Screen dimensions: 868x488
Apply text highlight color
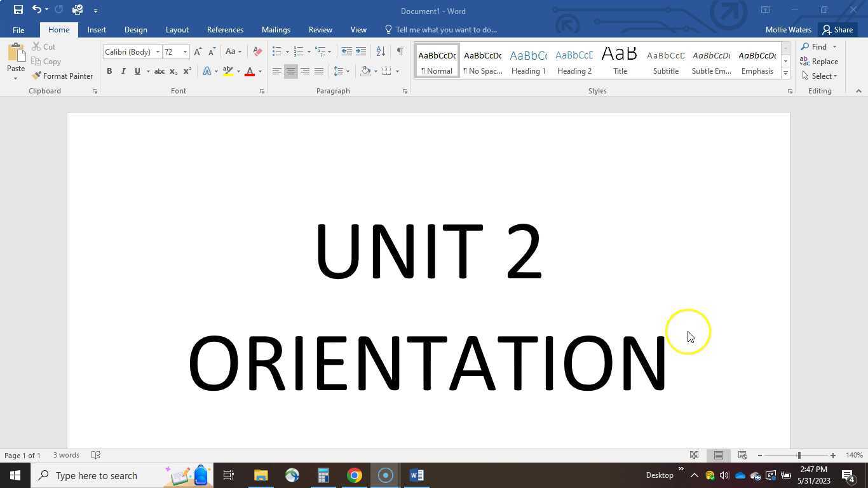(228, 71)
